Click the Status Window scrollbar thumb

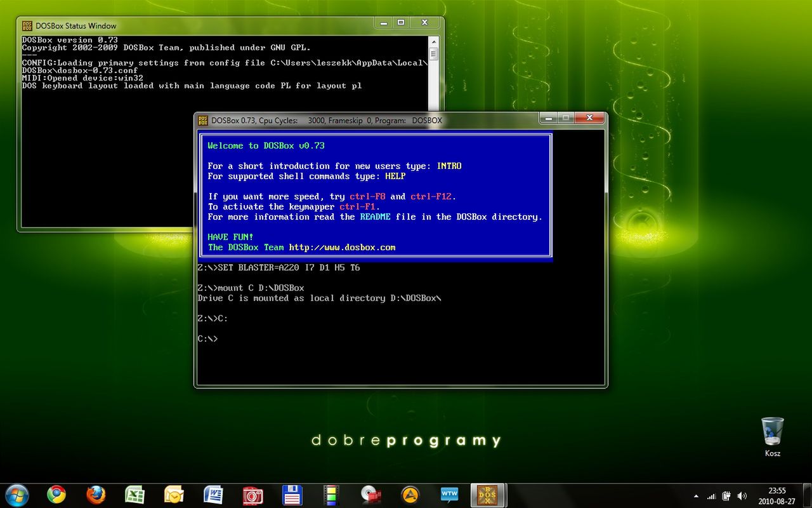point(434,53)
